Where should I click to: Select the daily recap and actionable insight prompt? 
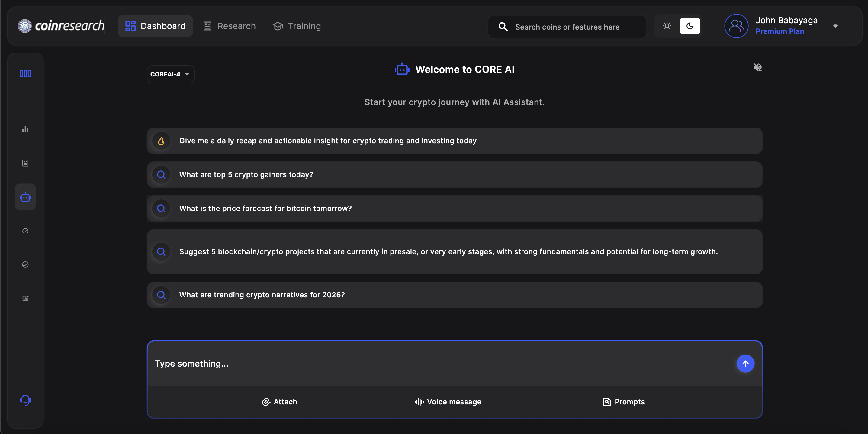pyautogui.click(x=455, y=141)
